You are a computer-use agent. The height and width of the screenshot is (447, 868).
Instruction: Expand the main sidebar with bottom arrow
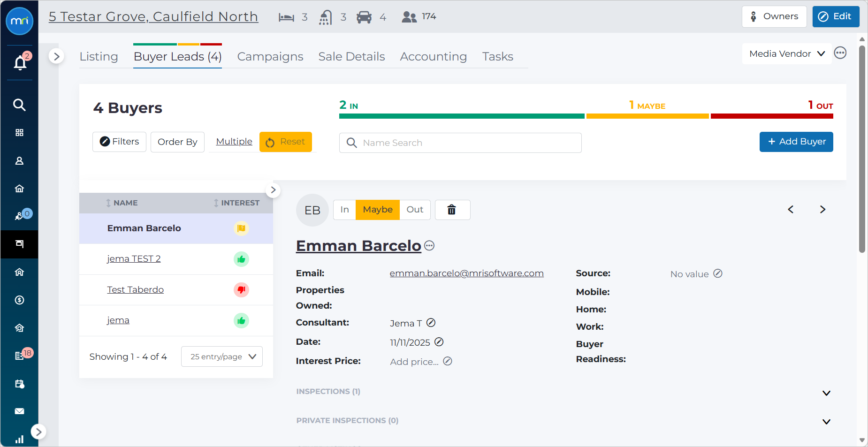point(38,432)
